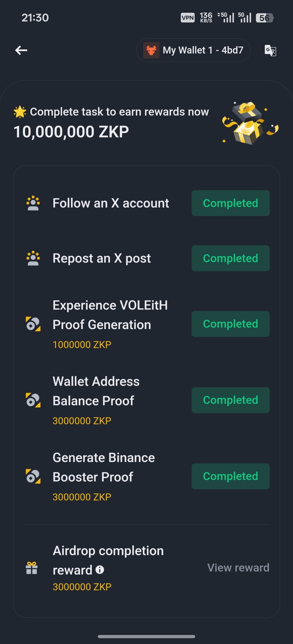Image resolution: width=293 pixels, height=644 pixels.
Task: Tap the Wallet Address Balance Proof icon
Action: click(33, 400)
